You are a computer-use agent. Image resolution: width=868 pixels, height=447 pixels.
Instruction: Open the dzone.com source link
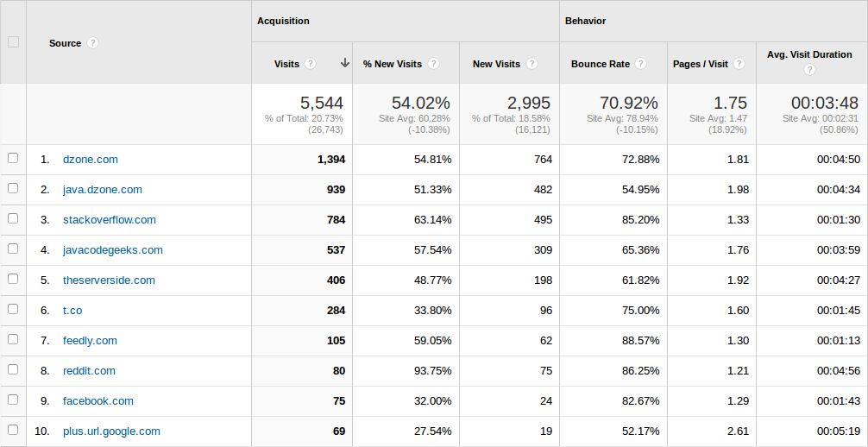[91, 160]
